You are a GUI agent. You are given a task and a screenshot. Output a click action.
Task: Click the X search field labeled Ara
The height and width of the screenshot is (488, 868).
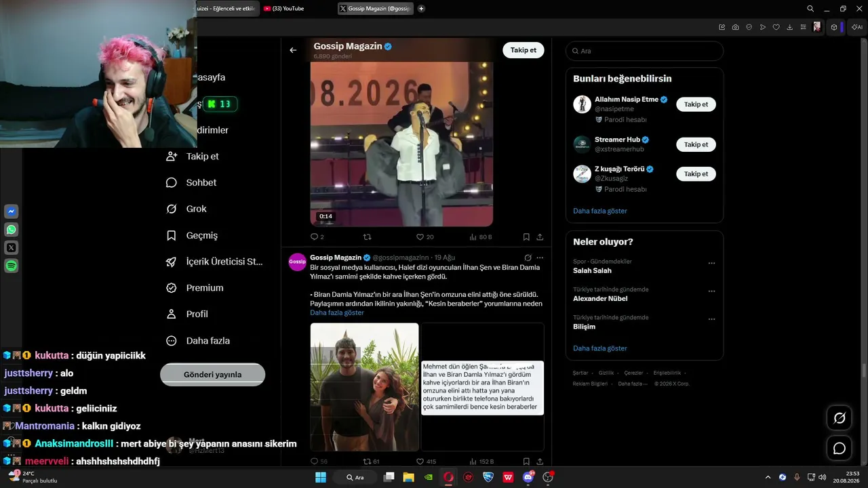(x=644, y=51)
